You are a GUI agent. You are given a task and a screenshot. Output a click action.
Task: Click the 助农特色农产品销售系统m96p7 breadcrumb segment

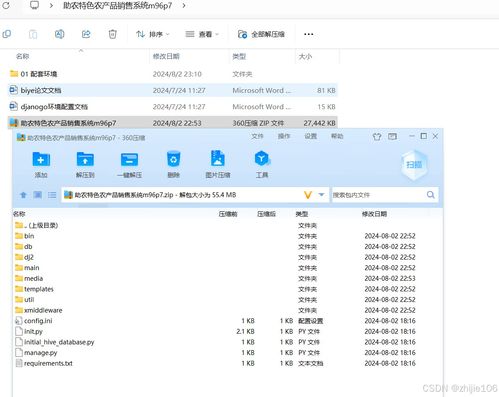[118, 5]
